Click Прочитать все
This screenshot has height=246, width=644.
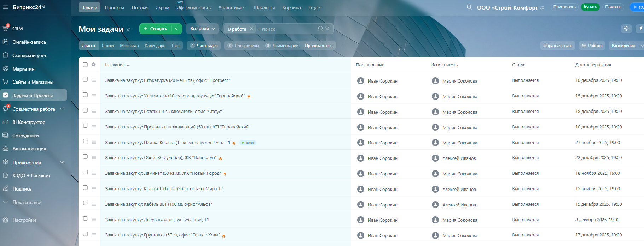click(x=319, y=46)
